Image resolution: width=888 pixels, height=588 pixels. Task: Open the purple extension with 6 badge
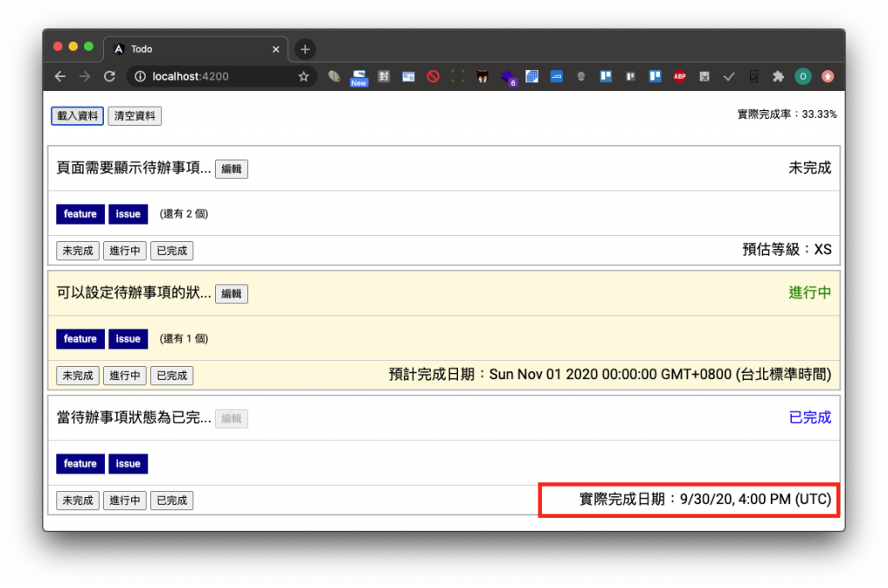tap(508, 77)
